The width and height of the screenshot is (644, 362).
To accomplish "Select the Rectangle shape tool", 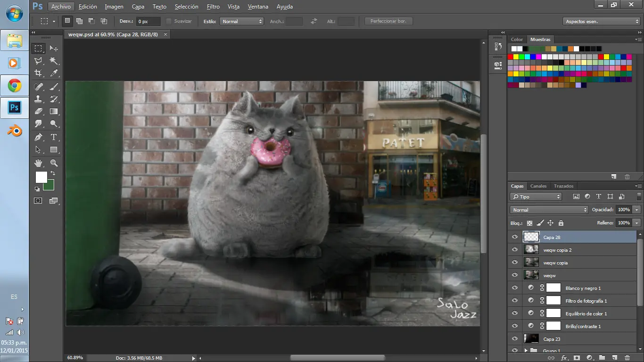I will (x=54, y=149).
